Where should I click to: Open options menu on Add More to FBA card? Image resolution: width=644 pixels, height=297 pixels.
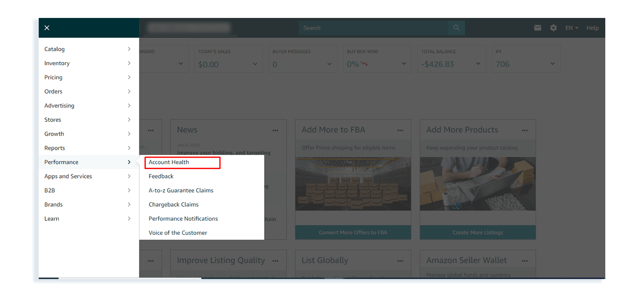(400, 130)
